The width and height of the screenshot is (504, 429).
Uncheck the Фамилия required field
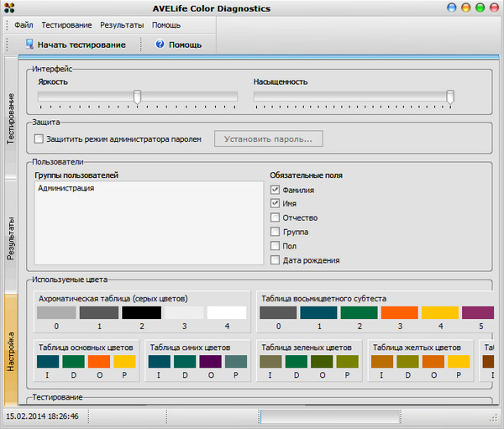(x=275, y=190)
